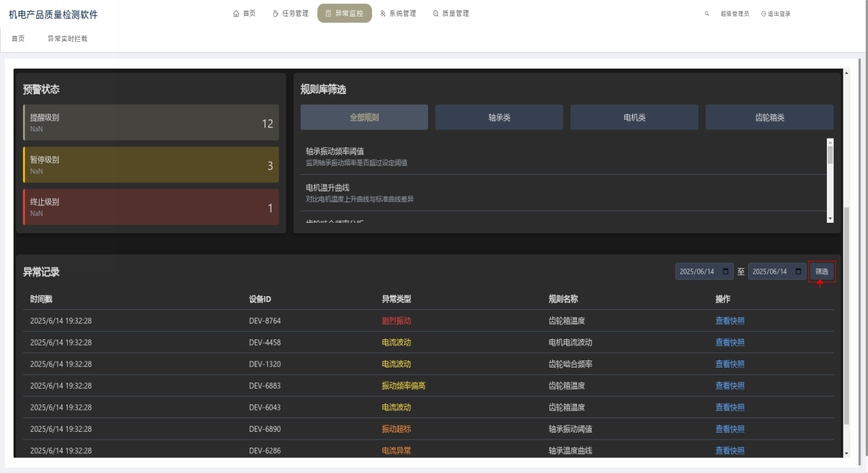Click the 质量管理 nav icon
The height and width of the screenshot is (473, 868).
click(x=436, y=14)
